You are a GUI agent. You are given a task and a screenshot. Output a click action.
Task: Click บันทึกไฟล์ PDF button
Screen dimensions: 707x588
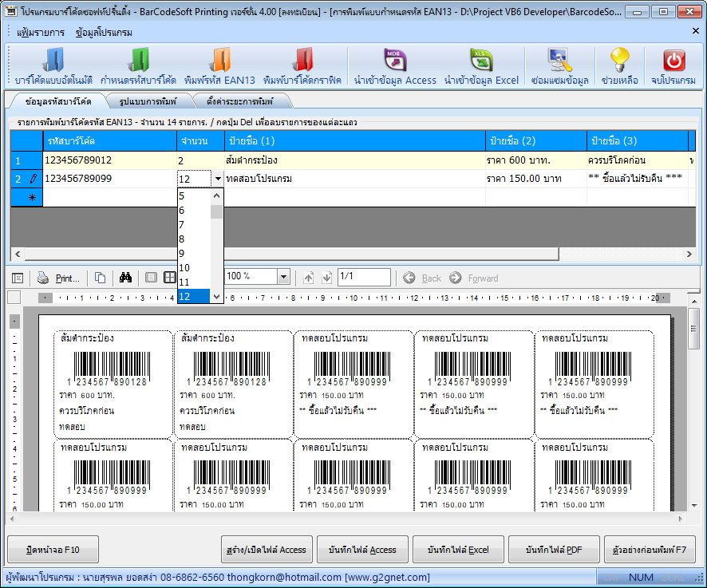click(x=554, y=549)
